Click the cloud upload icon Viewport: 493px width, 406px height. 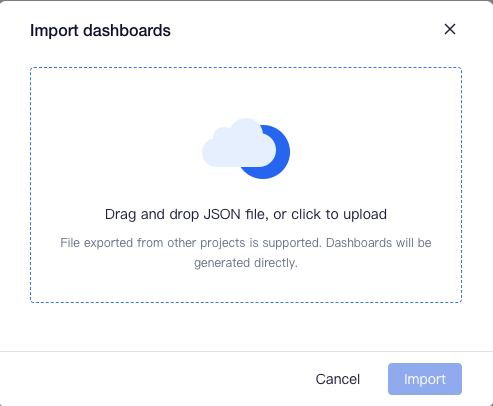point(246,148)
